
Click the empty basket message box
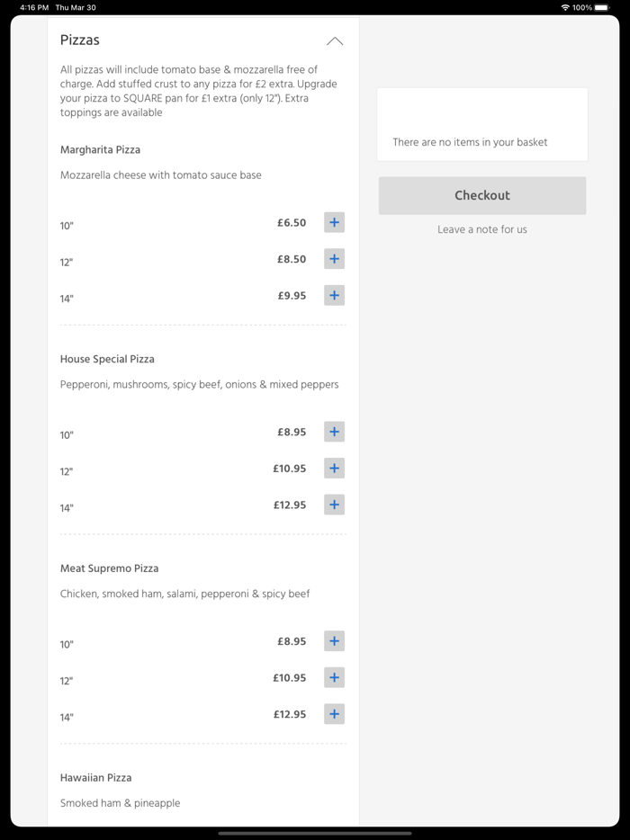(x=482, y=125)
